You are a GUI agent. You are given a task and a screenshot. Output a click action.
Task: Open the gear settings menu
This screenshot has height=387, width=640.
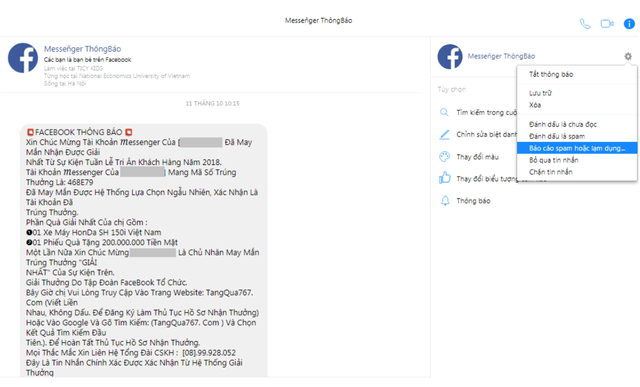628,56
